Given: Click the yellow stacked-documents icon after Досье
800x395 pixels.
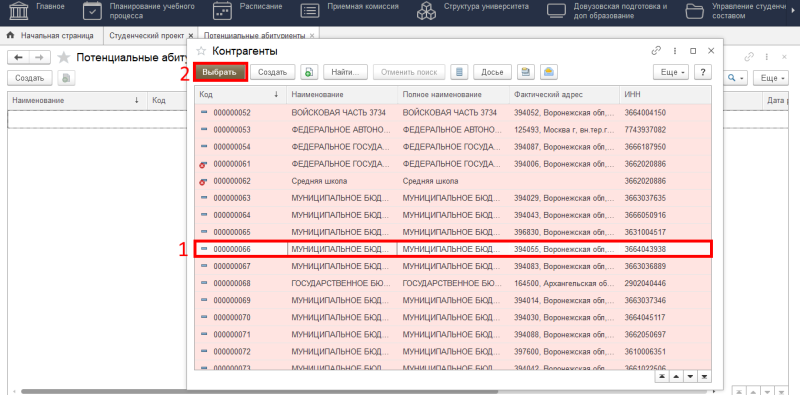Looking at the screenshot, I should (526, 72).
